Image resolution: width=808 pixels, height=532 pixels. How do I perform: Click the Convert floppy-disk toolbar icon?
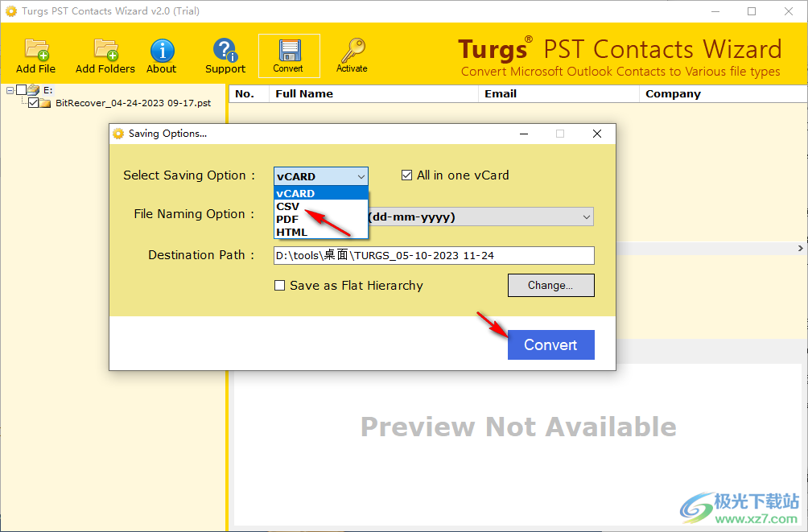click(x=289, y=56)
